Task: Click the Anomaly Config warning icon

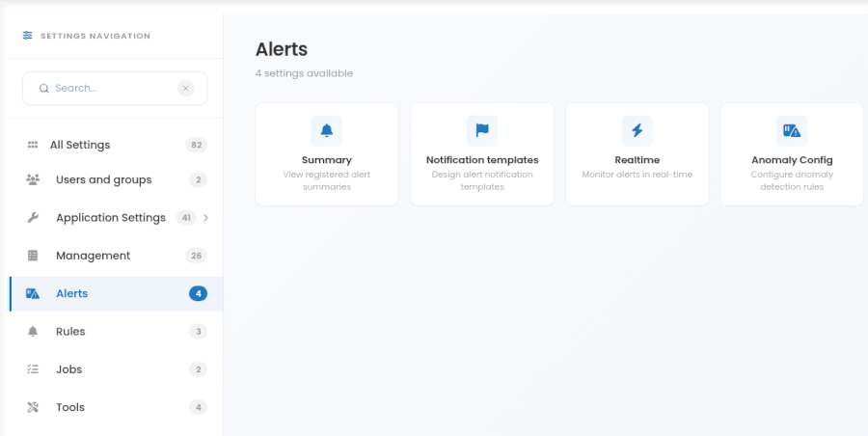Action: coord(792,131)
